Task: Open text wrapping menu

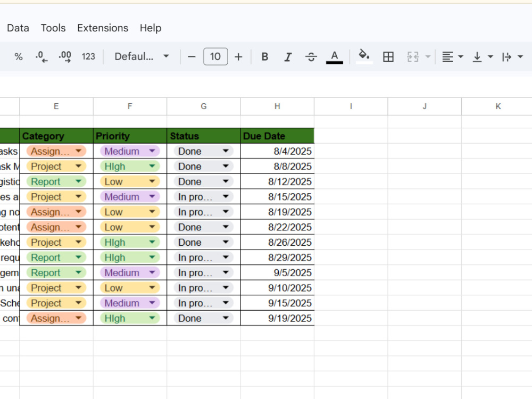Action: click(512, 57)
